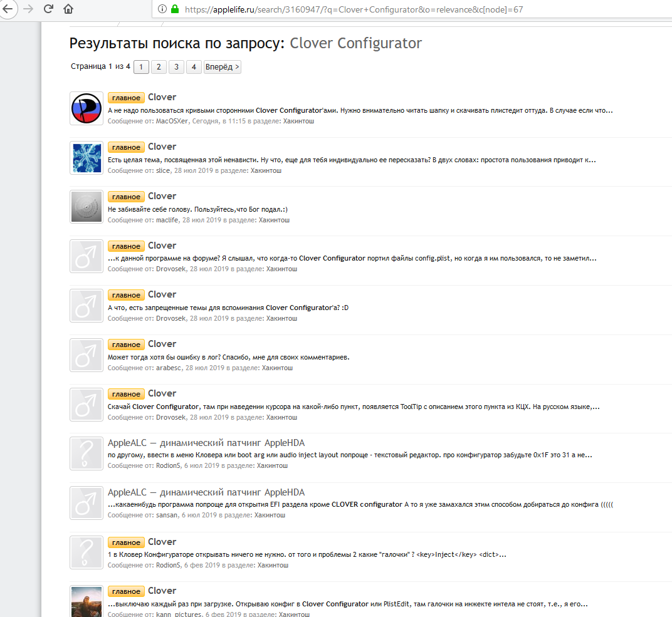The width and height of the screenshot is (672, 617).
Task: Open slice's blue snowflake avatar
Action: tap(86, 157)
